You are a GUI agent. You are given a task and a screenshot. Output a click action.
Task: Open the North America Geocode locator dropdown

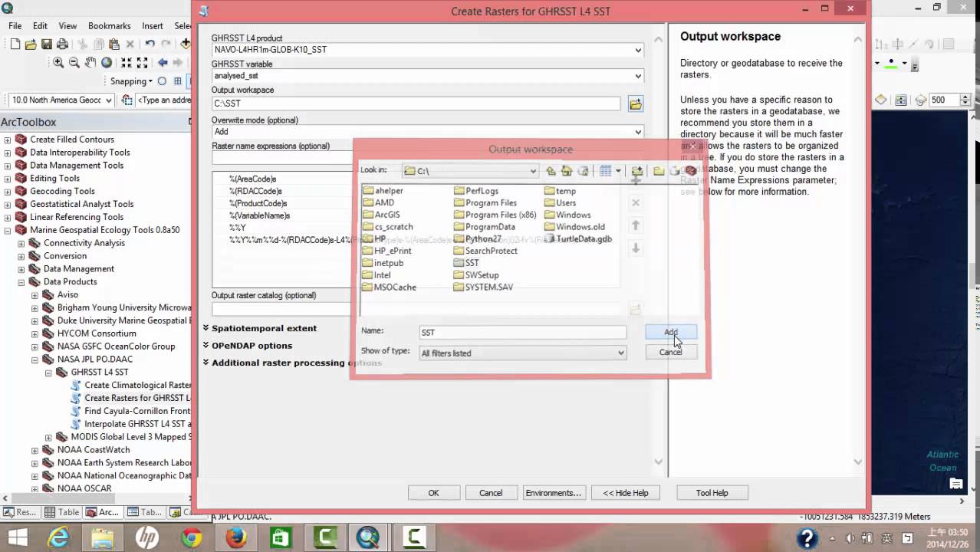[x=108, y=100]
